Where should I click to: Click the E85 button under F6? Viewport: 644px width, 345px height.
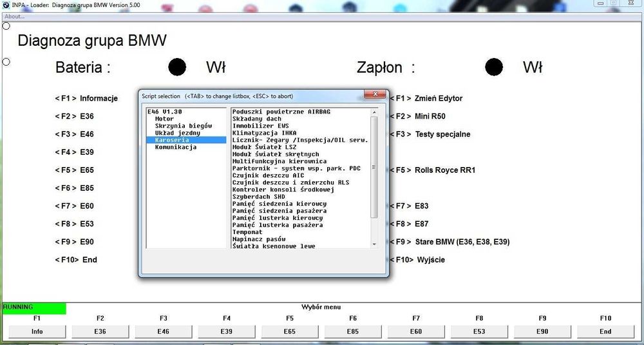tap(353, 331)
